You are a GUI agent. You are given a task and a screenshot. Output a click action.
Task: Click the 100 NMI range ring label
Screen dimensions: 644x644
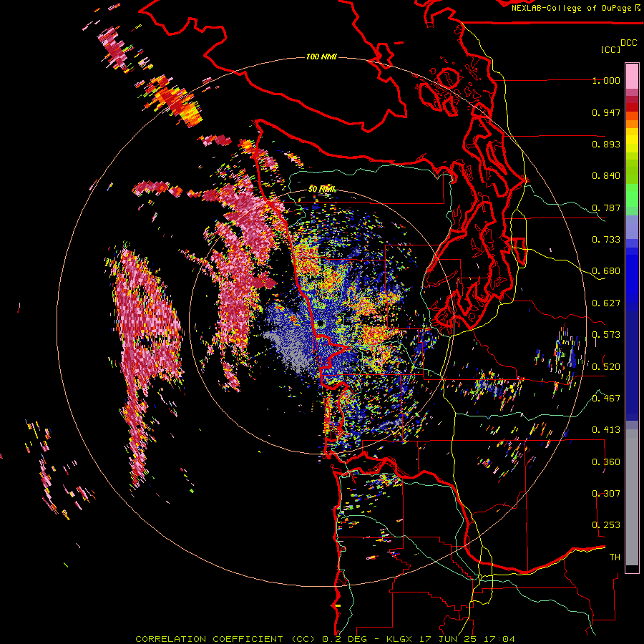[x=321, y=57]
